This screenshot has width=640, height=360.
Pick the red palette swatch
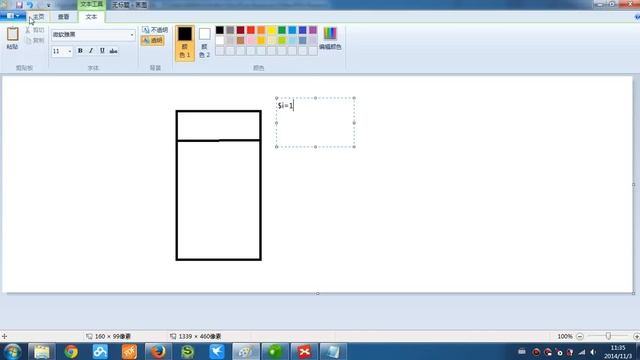251,30
